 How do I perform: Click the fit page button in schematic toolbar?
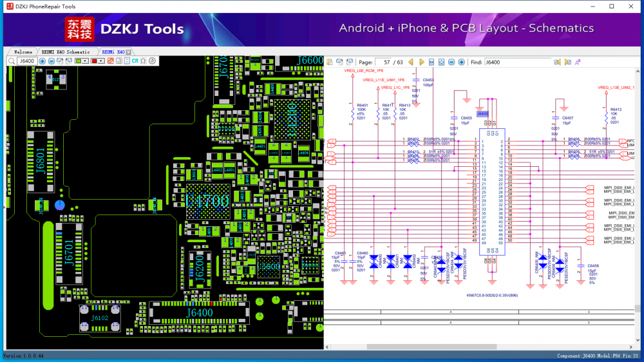[x=442, y=62]
